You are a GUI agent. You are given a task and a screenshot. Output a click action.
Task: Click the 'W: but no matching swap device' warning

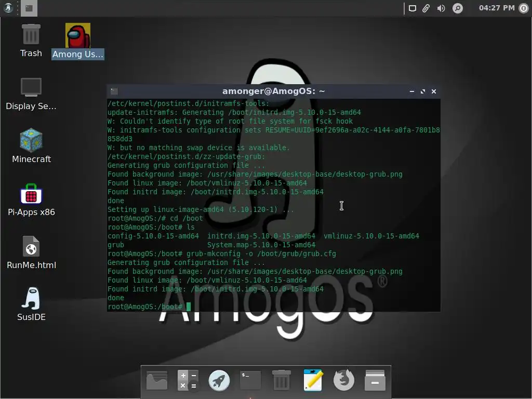coord(198,148)
